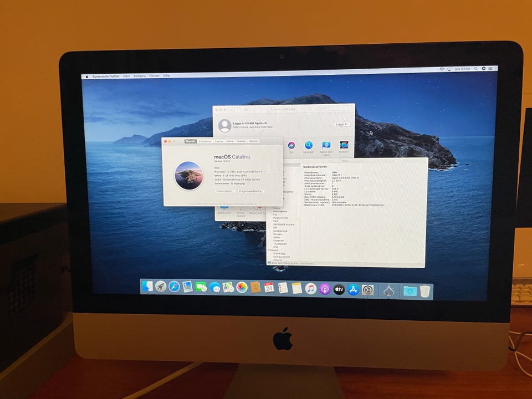Click the Finder icon in Dock
Screen dimensions: 532x399
pyautogui.click(x=147, y=286)
